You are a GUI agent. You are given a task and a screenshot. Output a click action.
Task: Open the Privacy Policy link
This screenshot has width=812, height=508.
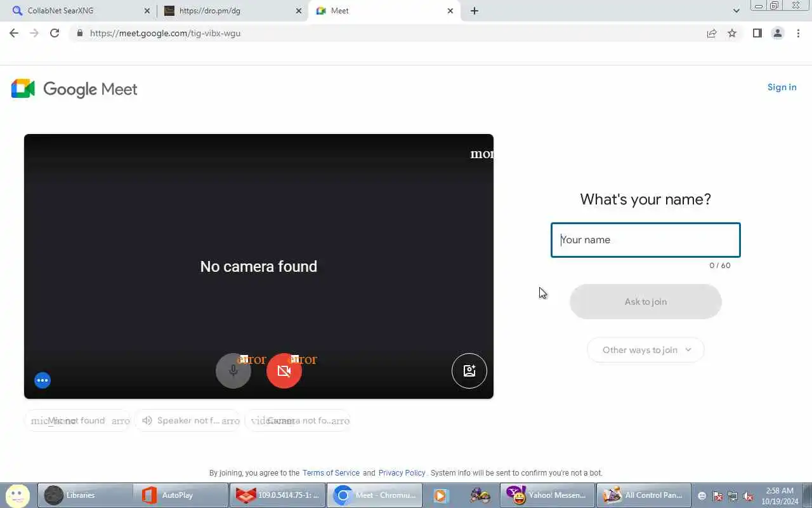point(402,473)
